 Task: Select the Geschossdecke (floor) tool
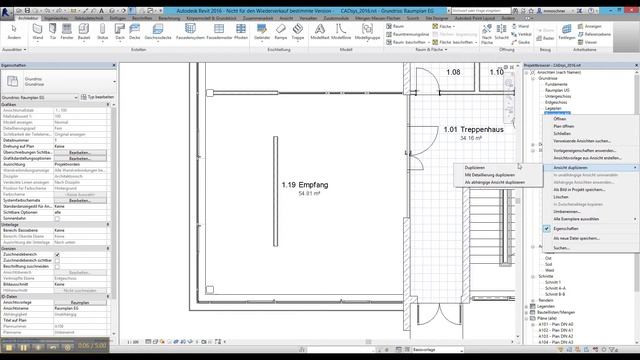[158, 31]
